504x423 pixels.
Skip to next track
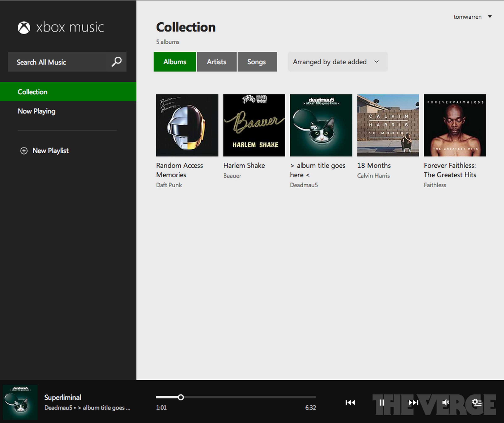pos(413,402)
